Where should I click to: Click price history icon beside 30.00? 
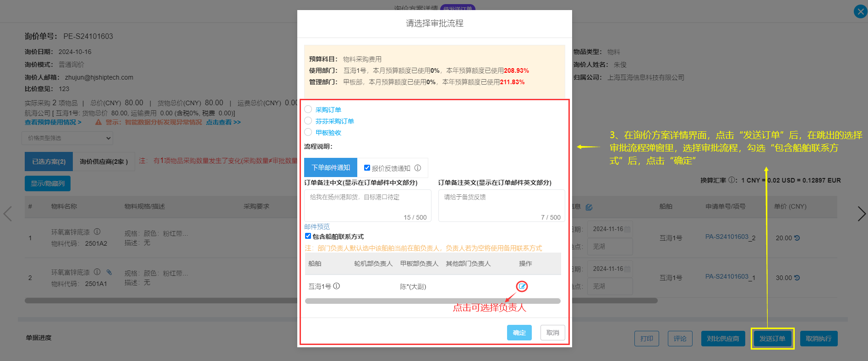(x=797, y=278)
